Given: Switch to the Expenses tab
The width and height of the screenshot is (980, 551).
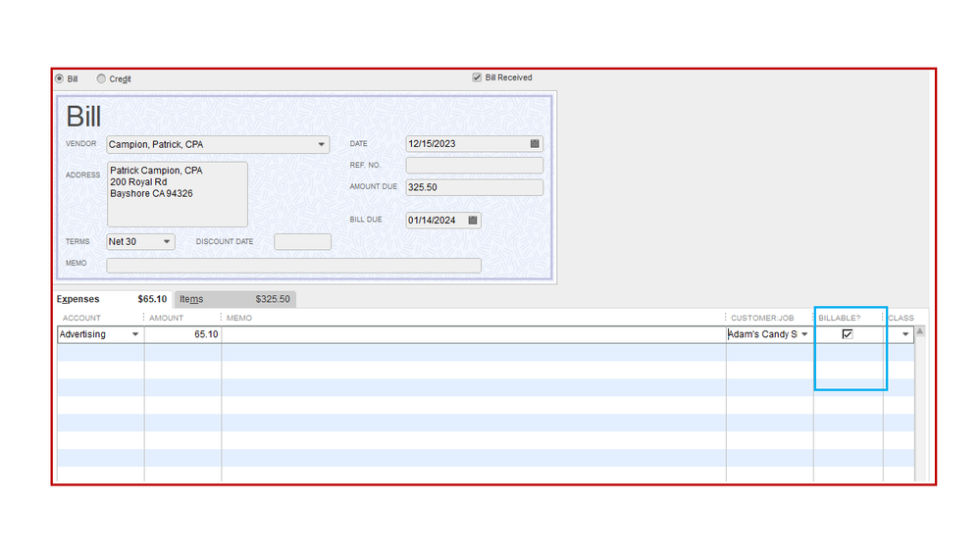Looking at the screenshot, I should click(x=112, y=299).
